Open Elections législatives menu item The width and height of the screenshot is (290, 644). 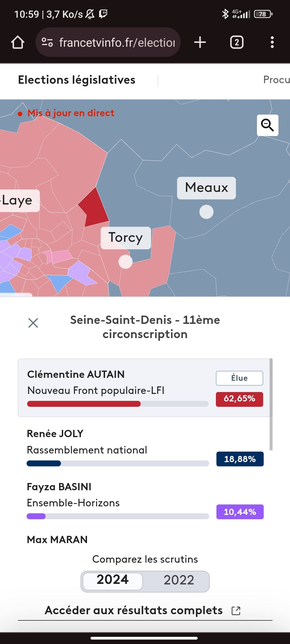pyautogui.click(x=77, y=80)
